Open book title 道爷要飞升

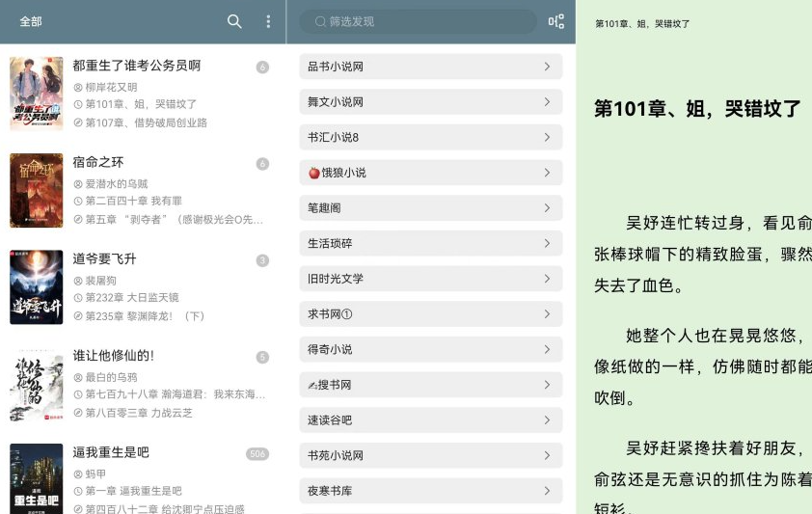point(104,258)
